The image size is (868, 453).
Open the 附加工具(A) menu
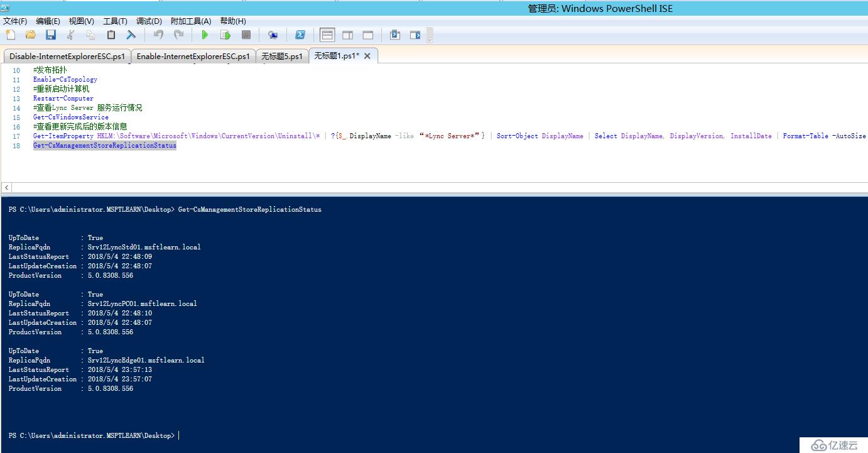191,21
